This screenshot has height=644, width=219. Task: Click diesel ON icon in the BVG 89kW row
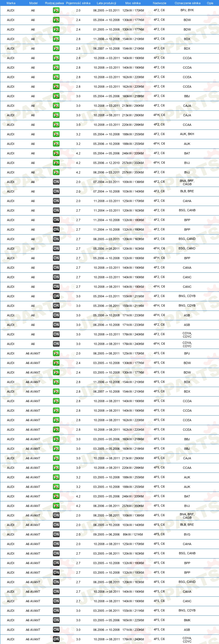click(56, 534)
